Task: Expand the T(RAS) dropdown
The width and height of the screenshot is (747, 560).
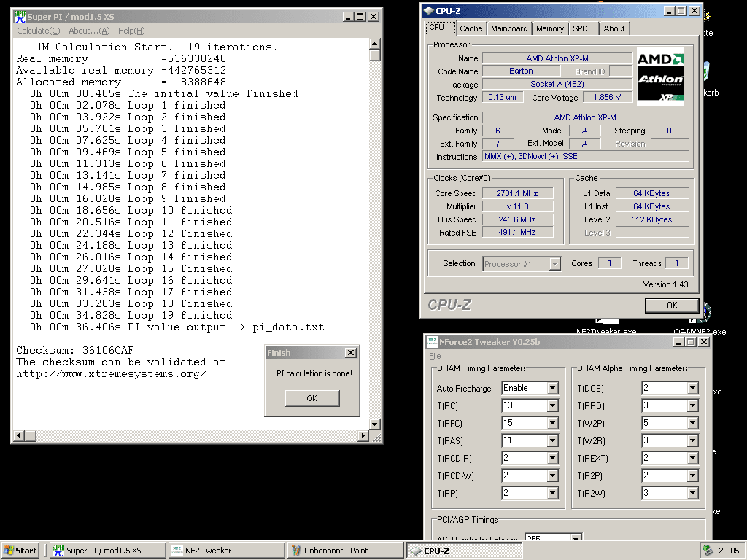Action: 553,441
